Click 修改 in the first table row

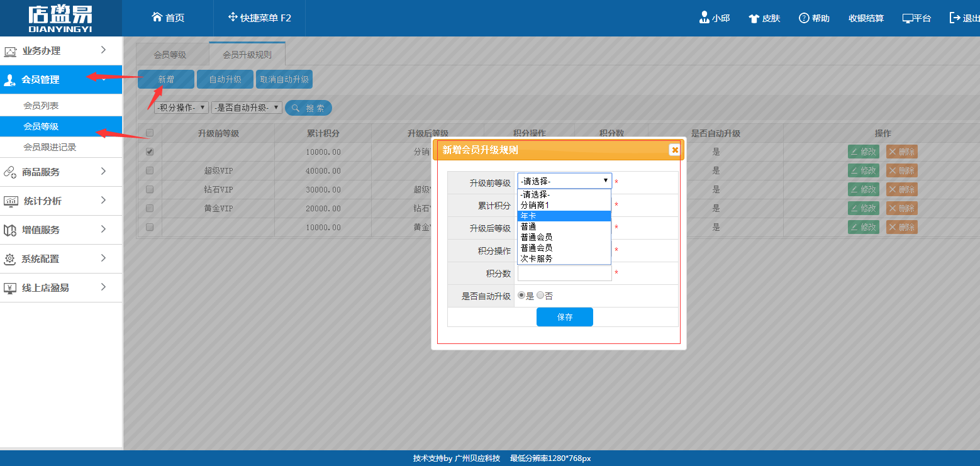(864, 152)
